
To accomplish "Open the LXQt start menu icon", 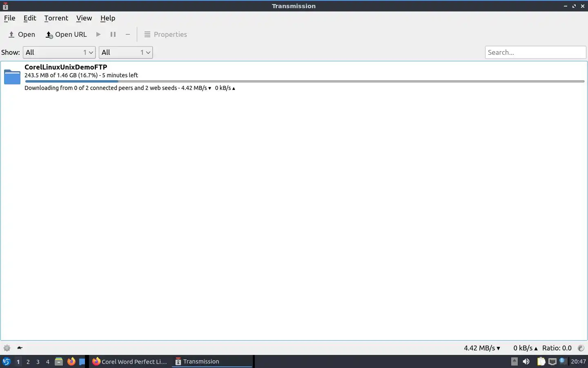I will pyautogui.click(x=6, y=361).
